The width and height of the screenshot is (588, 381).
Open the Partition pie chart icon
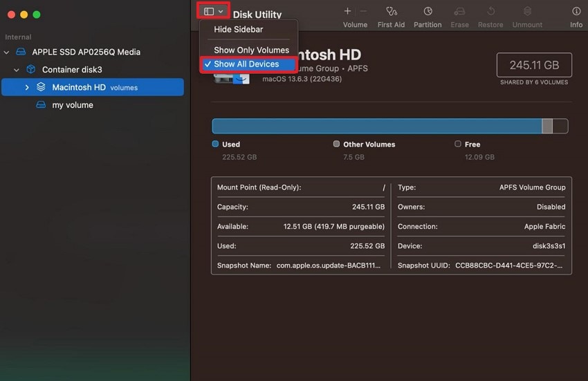(428, 11)
